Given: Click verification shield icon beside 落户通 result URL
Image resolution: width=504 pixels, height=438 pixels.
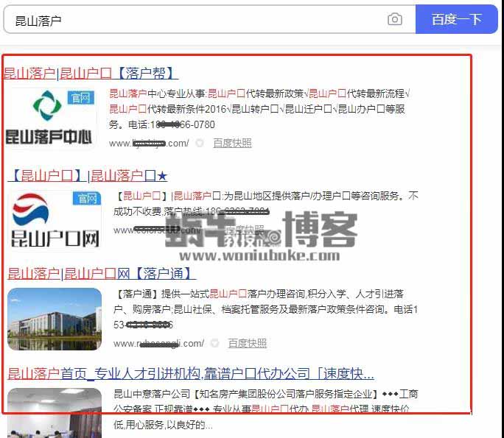Looking at the screenshot, I should [214, 343].
